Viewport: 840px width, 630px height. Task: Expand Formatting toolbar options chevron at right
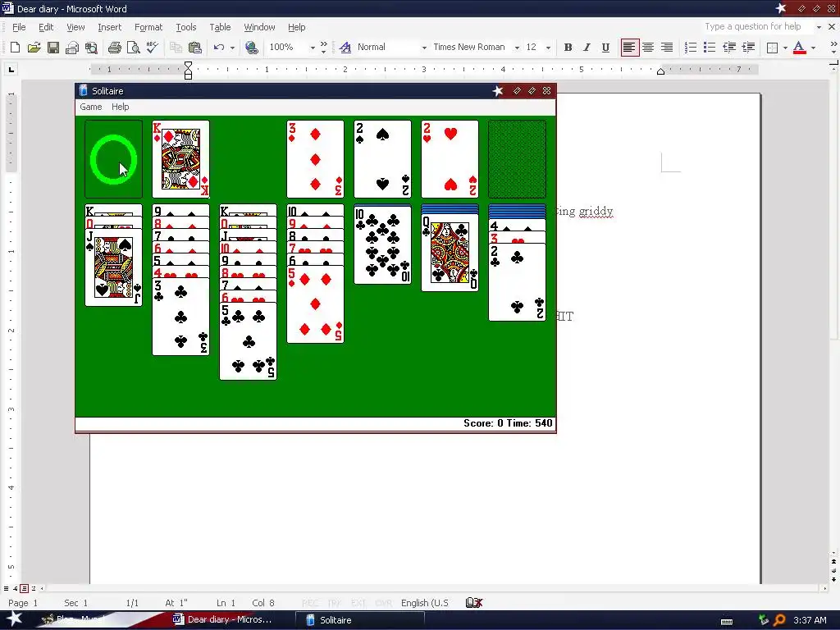pyautogui.click(x=833, y=48)
